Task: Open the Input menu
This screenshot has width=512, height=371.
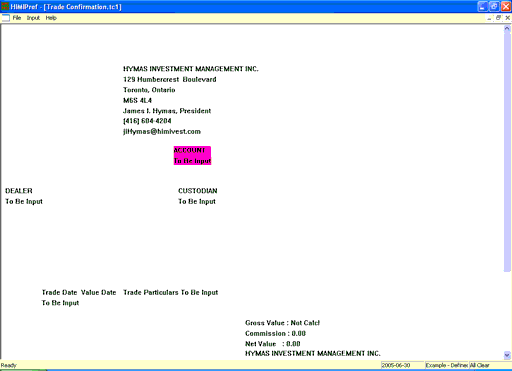Action: (x=33, y=18)
